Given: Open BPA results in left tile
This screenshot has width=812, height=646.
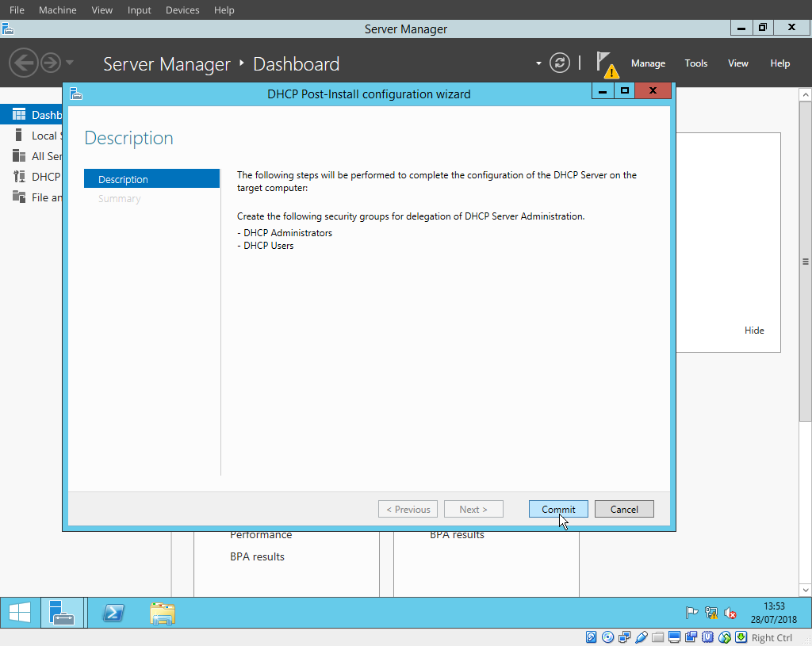Looking at the screenshot, I should pyautogui.click(x=258, y=556).
